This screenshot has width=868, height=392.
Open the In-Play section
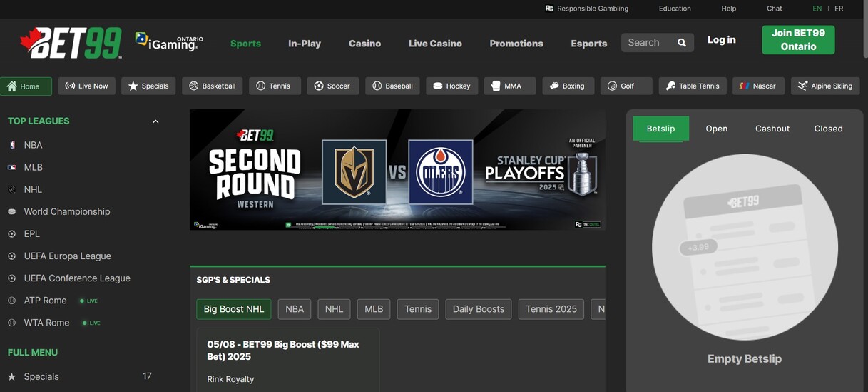pos(305,44)
